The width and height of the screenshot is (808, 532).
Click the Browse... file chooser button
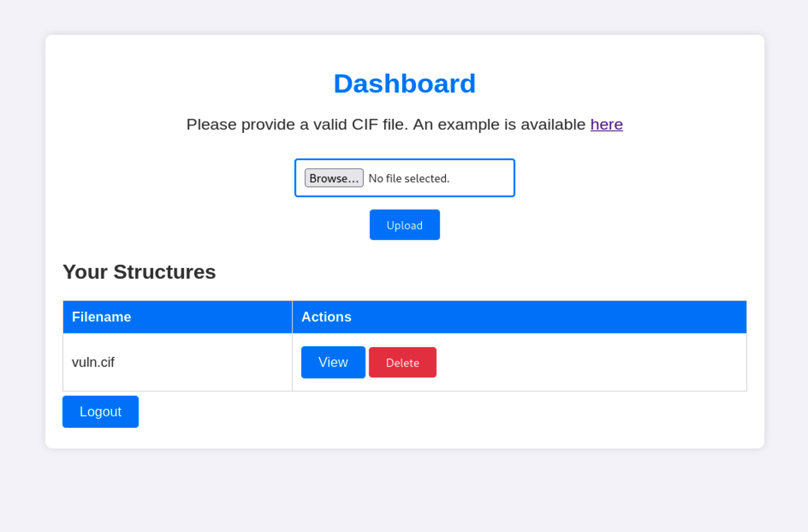point(334,178)
